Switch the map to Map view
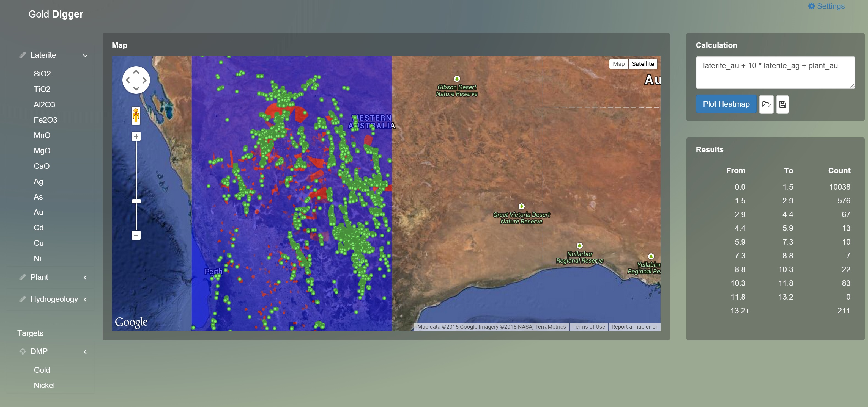 (x=618, y=64)
